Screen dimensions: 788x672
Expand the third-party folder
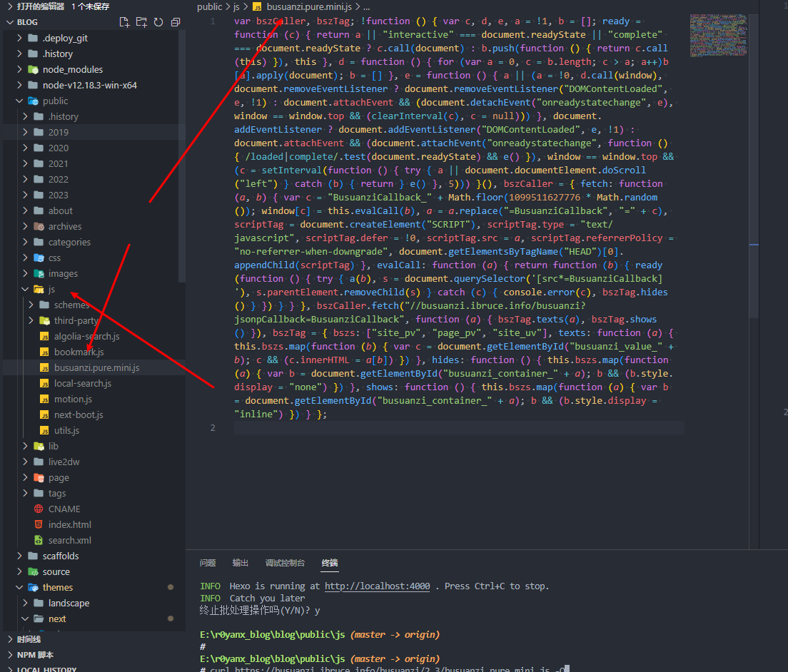click(x=76, y=320)
